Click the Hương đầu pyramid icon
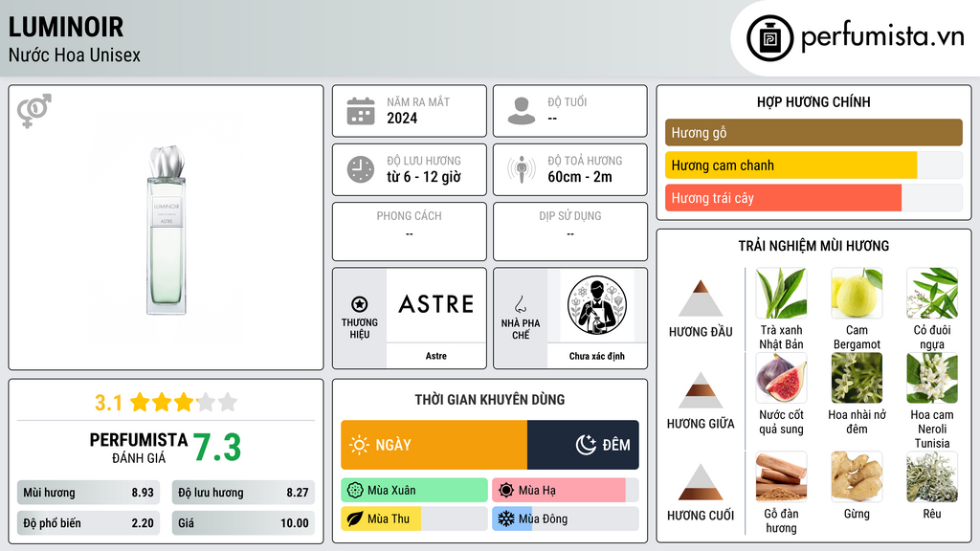980x551 pixels. click(701, 298)
